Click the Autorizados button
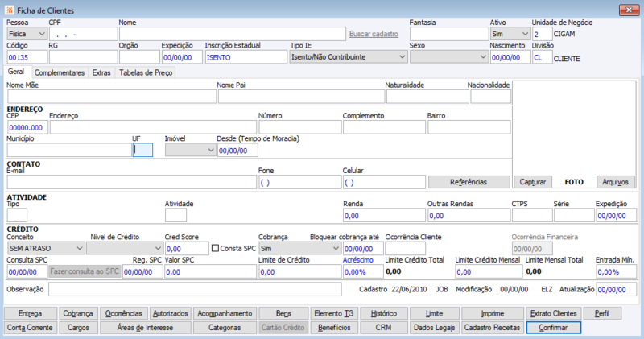Image resolution: width=644 pixels, height=339 pixels. pyautogui.click(x=171, y=313)
